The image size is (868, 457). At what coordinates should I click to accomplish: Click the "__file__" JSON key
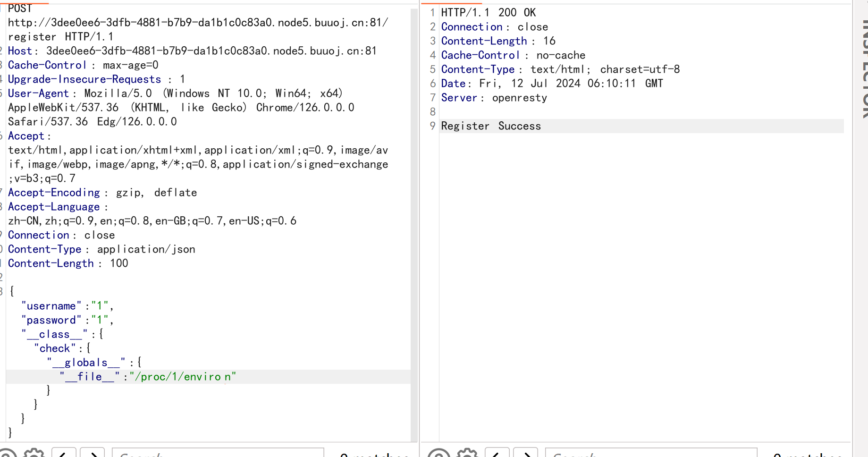(90, 377)
